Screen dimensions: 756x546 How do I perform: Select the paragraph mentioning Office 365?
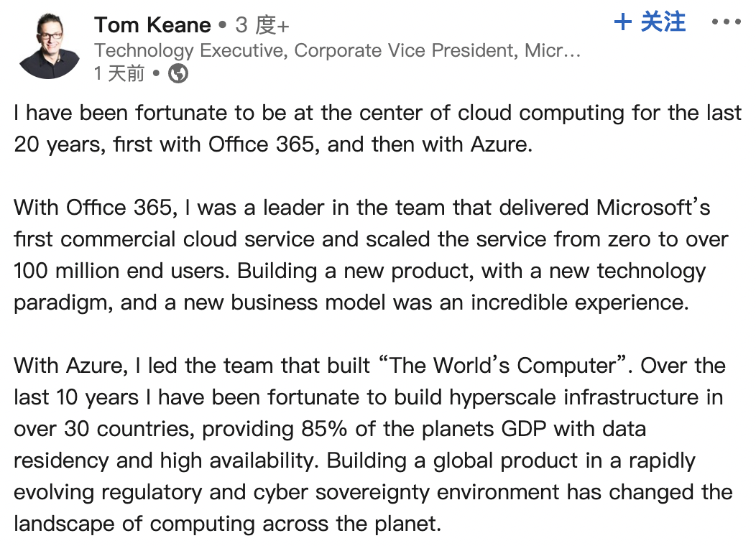point(359,254)
